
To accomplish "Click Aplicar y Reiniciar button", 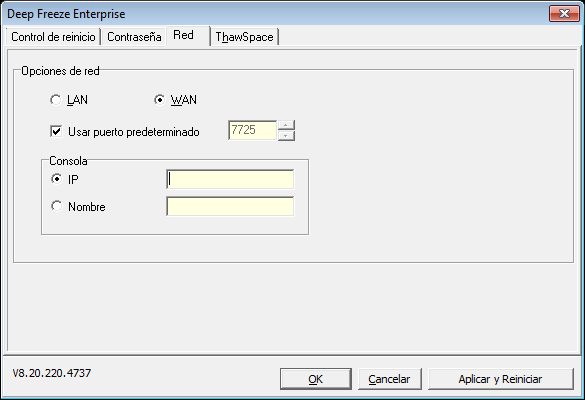I will 500,379.
